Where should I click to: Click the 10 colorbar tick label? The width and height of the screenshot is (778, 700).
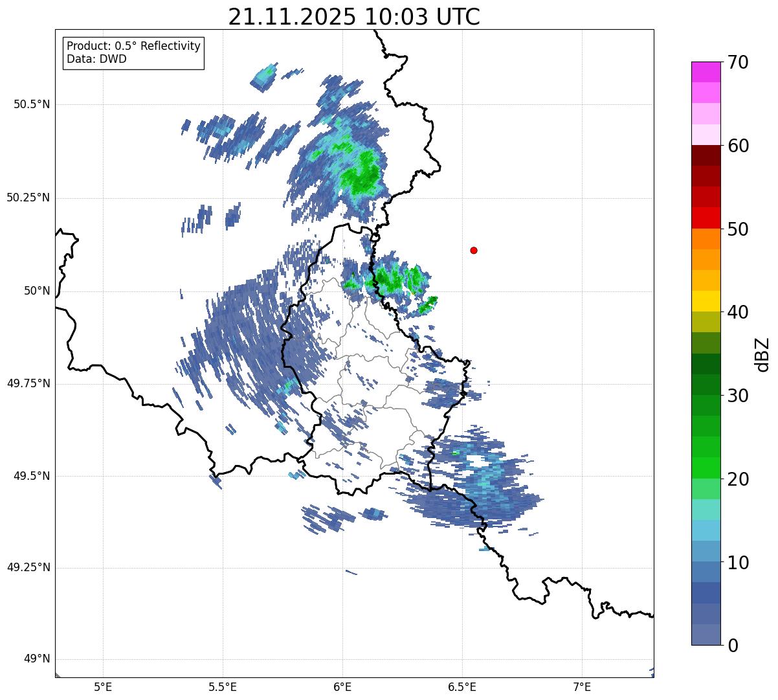click(x=738, y=563)
